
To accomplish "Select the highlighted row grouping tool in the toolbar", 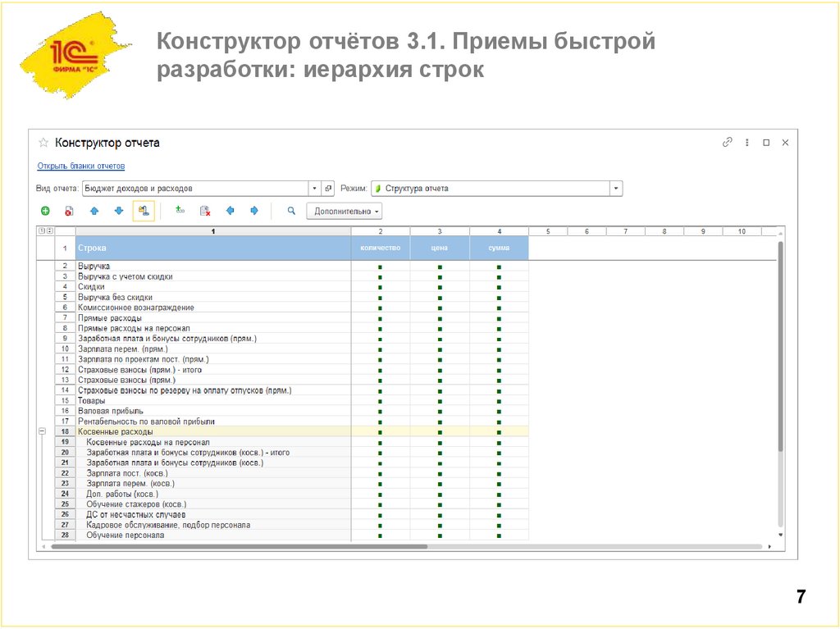I will pos(144,211).
